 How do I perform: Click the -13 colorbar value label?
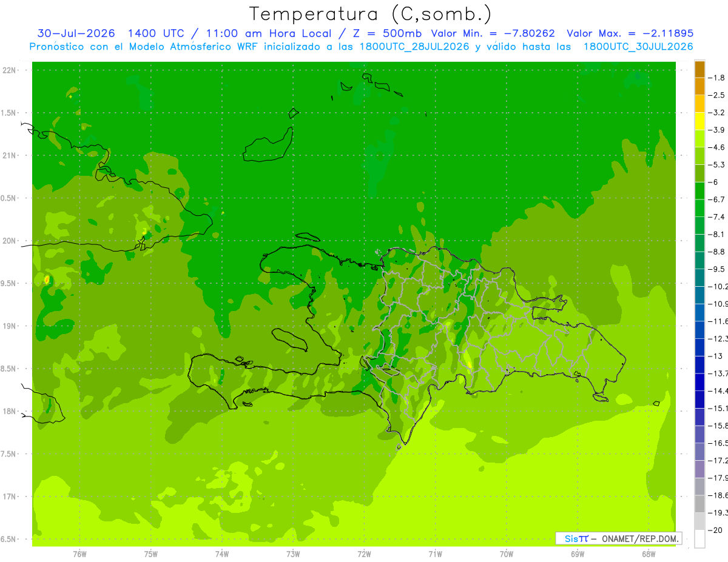click(716, 356)
